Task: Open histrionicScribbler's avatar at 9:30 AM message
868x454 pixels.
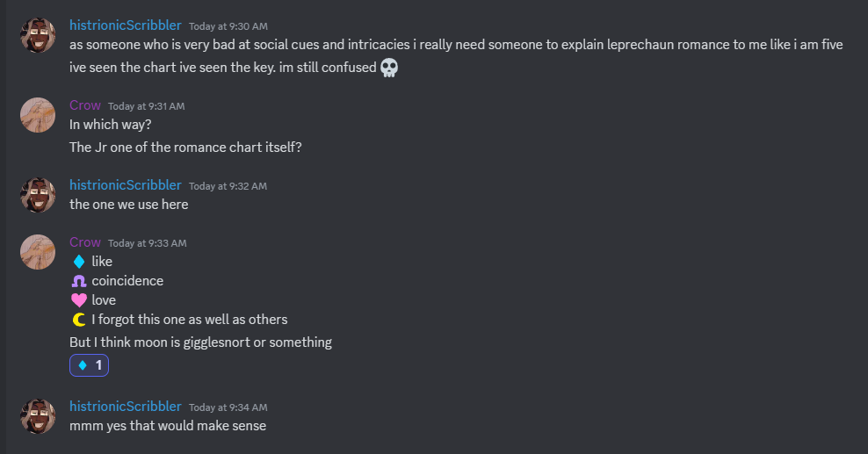Action: point(38,35)
